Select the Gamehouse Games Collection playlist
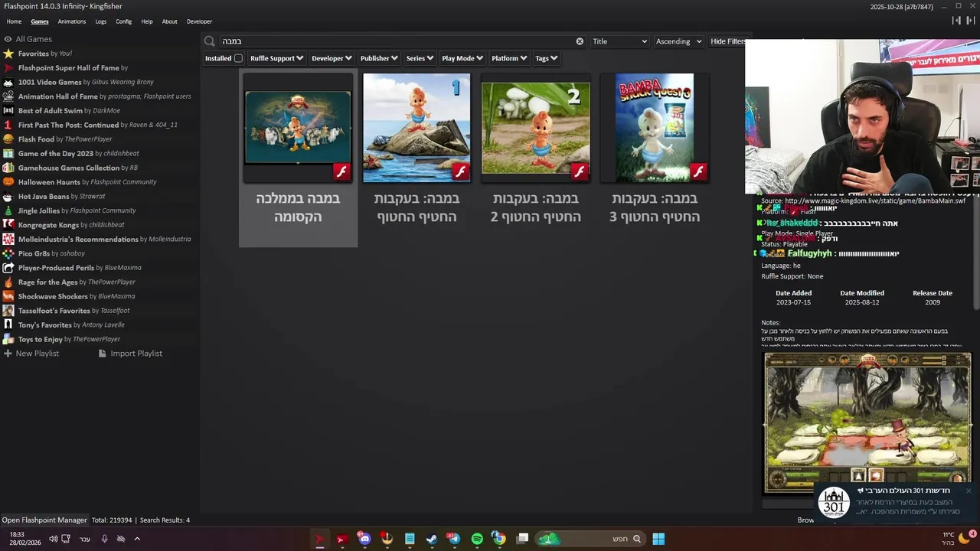This screenshot has height=551, width=980. pyautogui.click(x=69, y=168)
